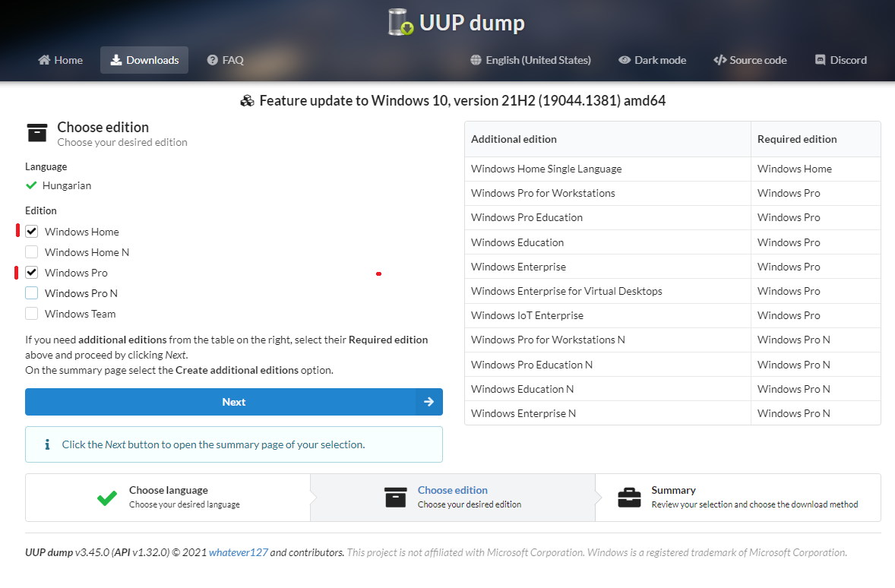Tick the Windows Pro N checkbox
Viewport: 895px width, 588px height.
pos(31,292)
